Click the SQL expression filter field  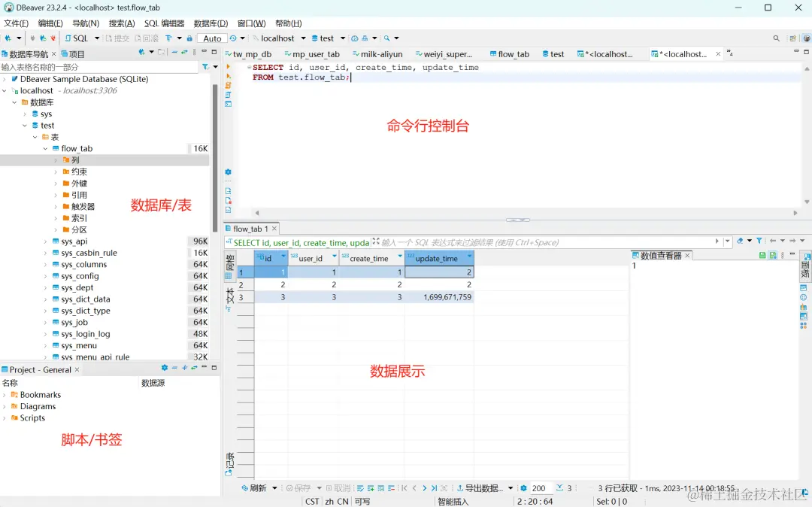coord(547,242)
